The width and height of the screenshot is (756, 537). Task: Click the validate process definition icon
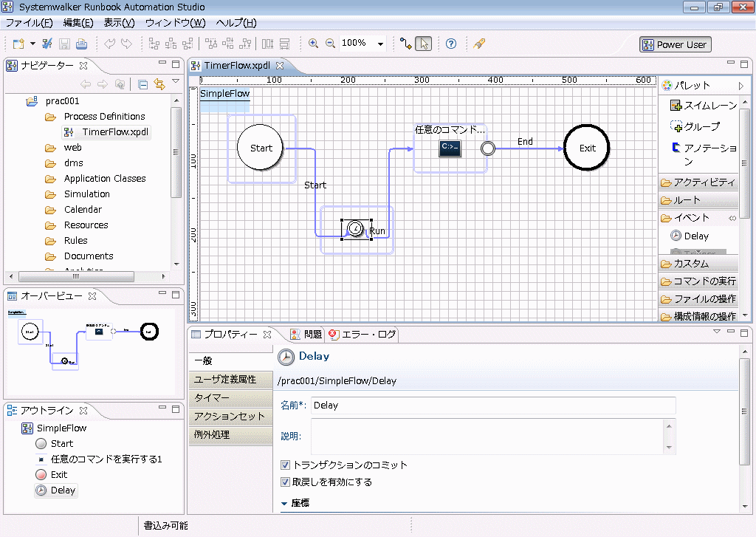click(x=47, y=44)
